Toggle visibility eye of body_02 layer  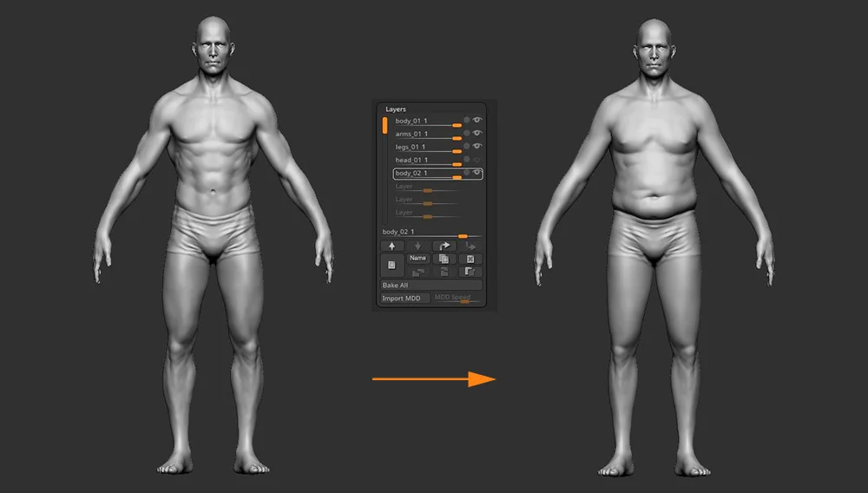click(x=477, y=173)
